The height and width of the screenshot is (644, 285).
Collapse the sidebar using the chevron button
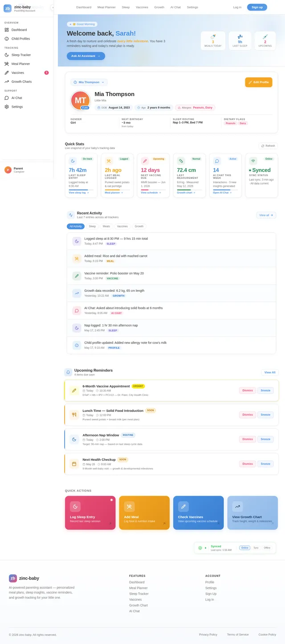point(53,8)
